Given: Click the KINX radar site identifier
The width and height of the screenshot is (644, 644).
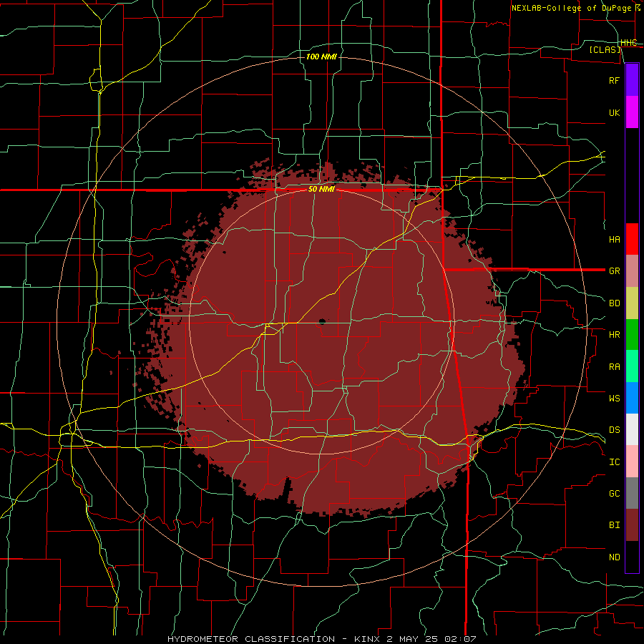Looking at the screenshot, I should (369, 639).
